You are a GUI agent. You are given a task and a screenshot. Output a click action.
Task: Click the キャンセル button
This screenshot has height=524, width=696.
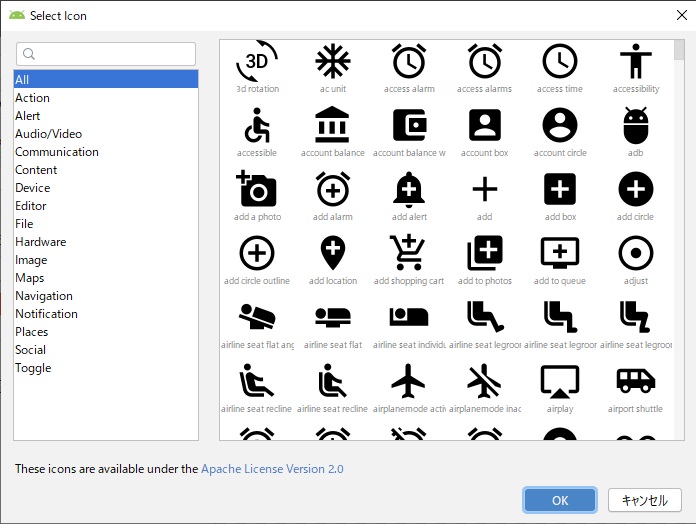point(645,500)
